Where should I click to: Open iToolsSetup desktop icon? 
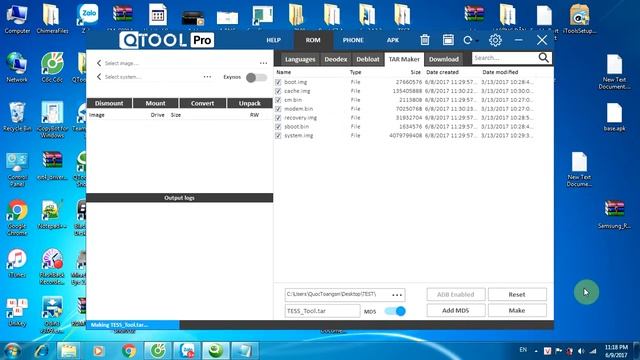pos(579,18)
